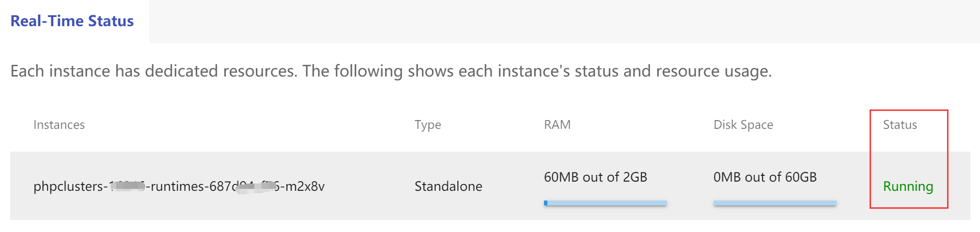Click the Disk Space column header

pos(743,125)
